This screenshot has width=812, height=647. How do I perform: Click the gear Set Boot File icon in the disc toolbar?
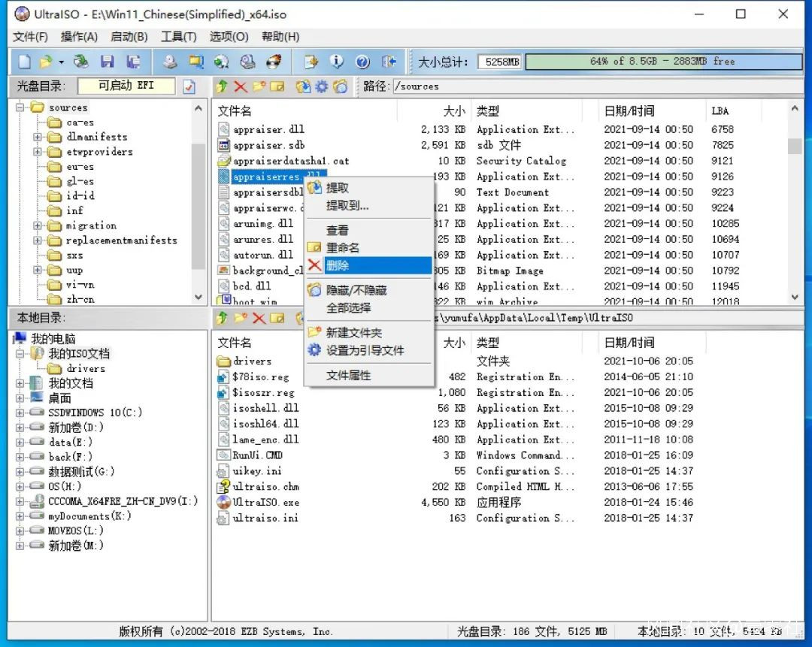pyautogui.click(x=322, y=86)
